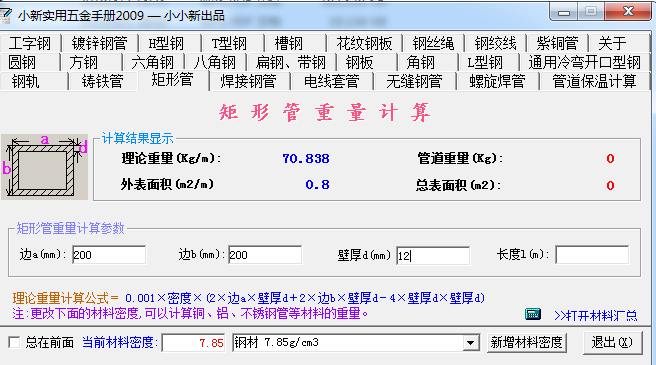Image resolution: width=656 pixels, height=365 pixels.
Task: Go to the 八角钢 tab
Action: pos(215,62)
